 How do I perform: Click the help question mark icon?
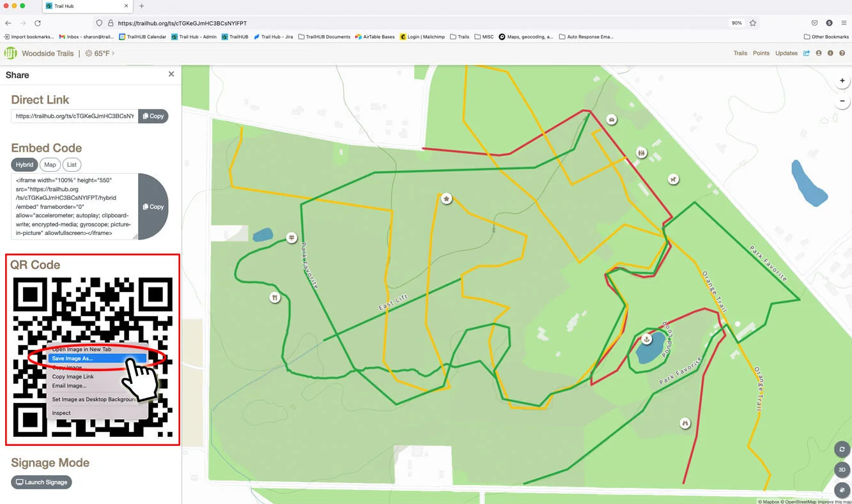point(842,53)
